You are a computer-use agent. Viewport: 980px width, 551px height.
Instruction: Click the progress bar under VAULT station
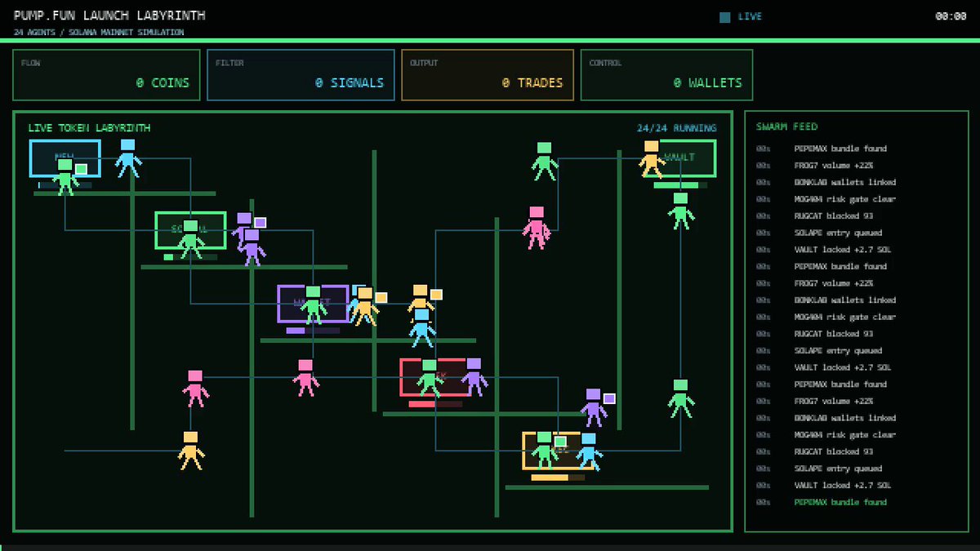click(x=680, y=185)
